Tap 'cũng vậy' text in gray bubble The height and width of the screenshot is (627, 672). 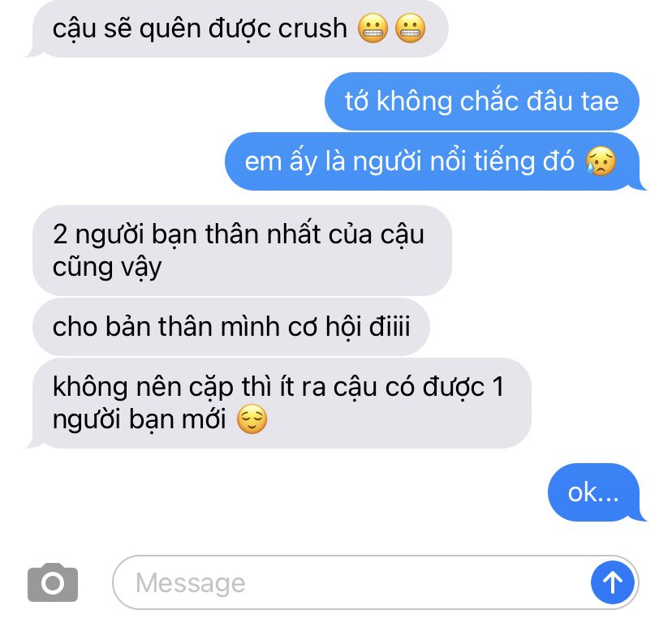pyautogui.click(x=107, y=268)
